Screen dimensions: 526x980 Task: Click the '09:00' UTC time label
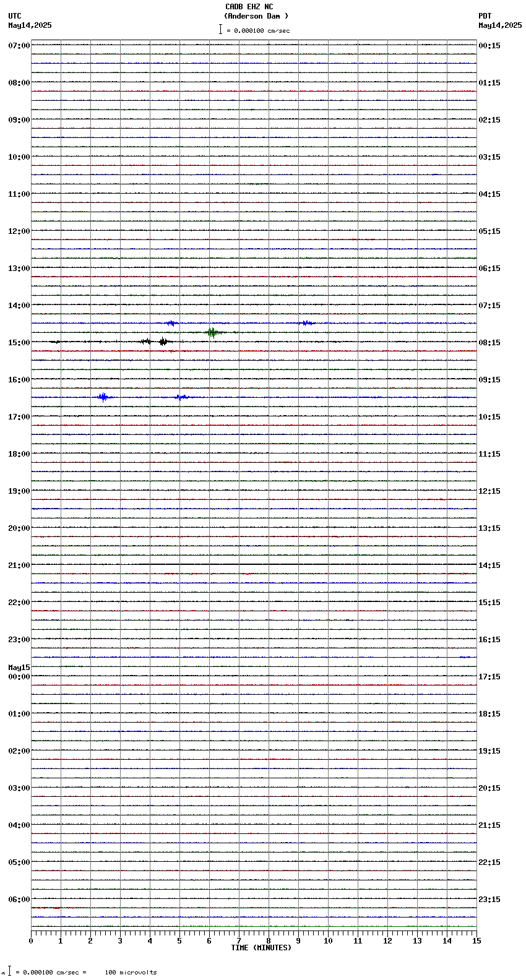point(19,120)
